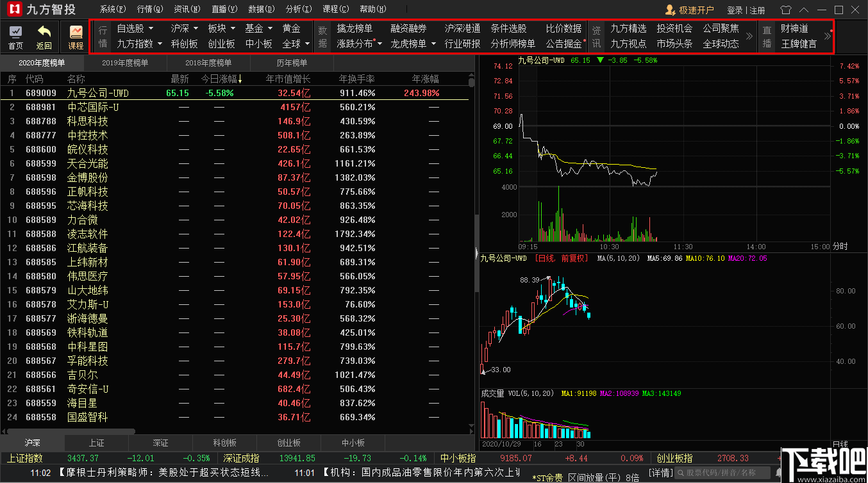Open 融资融券 in the toolbar
Screen dimensions: 868x483
(x=408, y=29)
